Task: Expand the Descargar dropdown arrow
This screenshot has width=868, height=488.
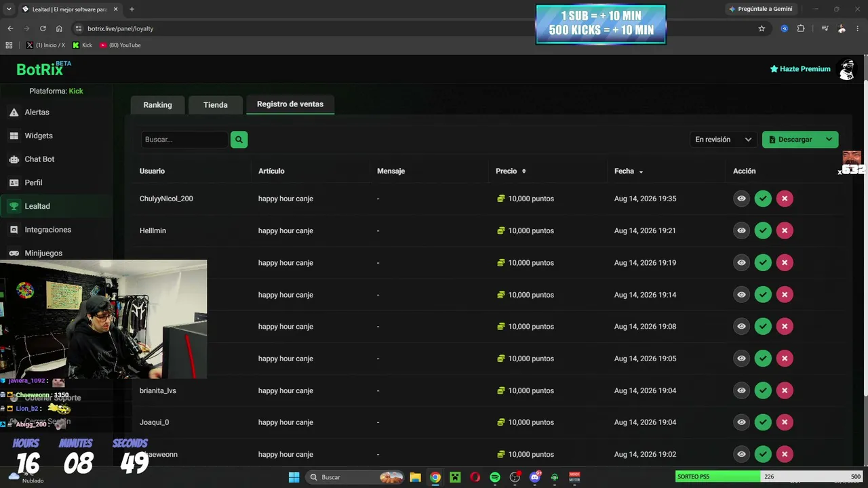Action: pos(829,140)
